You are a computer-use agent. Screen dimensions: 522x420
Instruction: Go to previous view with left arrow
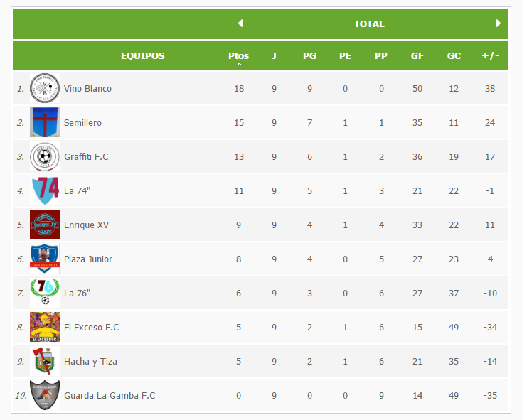[240, 23]
